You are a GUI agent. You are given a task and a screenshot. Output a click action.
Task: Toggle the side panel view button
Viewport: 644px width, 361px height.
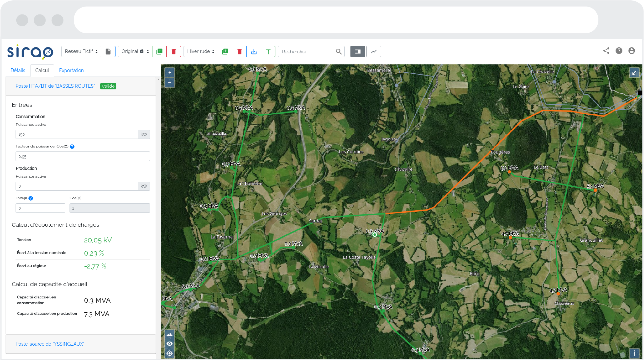(358, 52)
